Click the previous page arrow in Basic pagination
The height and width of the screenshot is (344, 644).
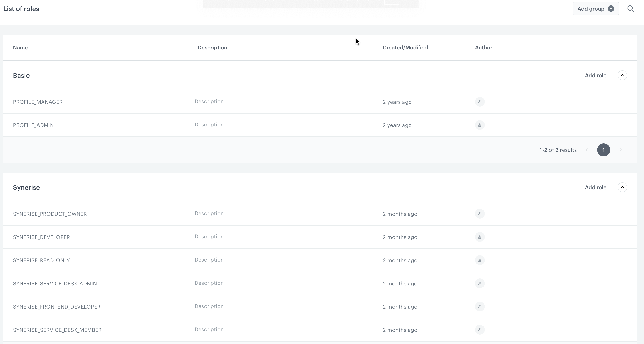coord(587,150)
